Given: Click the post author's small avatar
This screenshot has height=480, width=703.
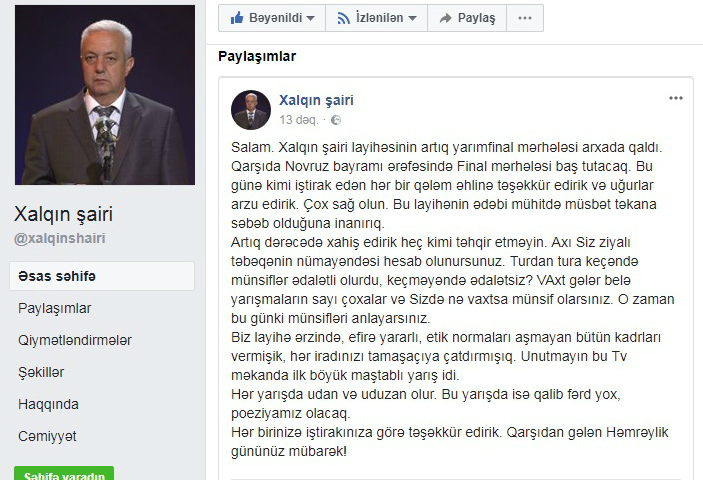Looking at the screenshot, I should click(x=251, y=110).
